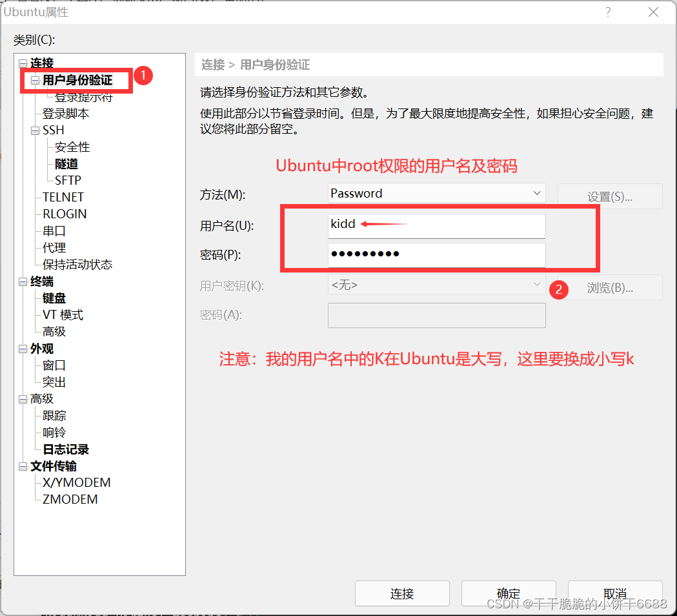
Task: Select TELNET in category tree
Action: [63, 198]
